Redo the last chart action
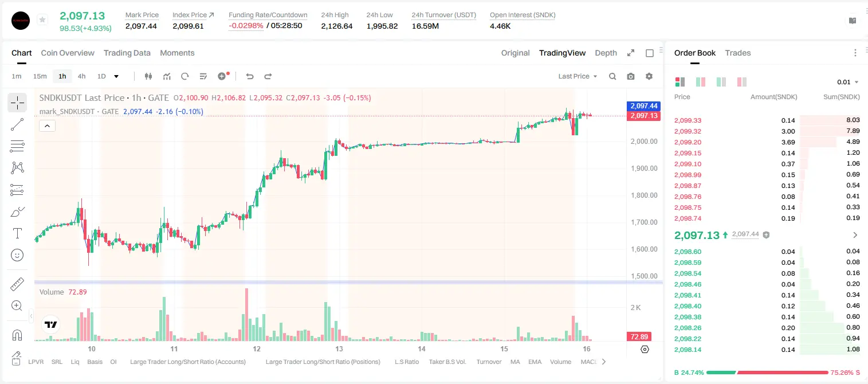The width and height of the screenshot is (868, 384). 268,76
